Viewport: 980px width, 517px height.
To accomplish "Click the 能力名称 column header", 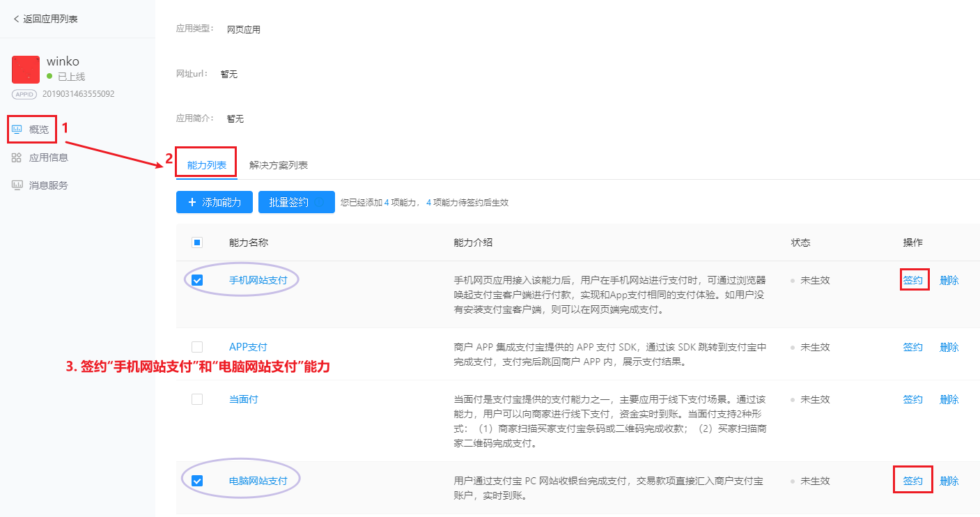I will coord(249,242).
